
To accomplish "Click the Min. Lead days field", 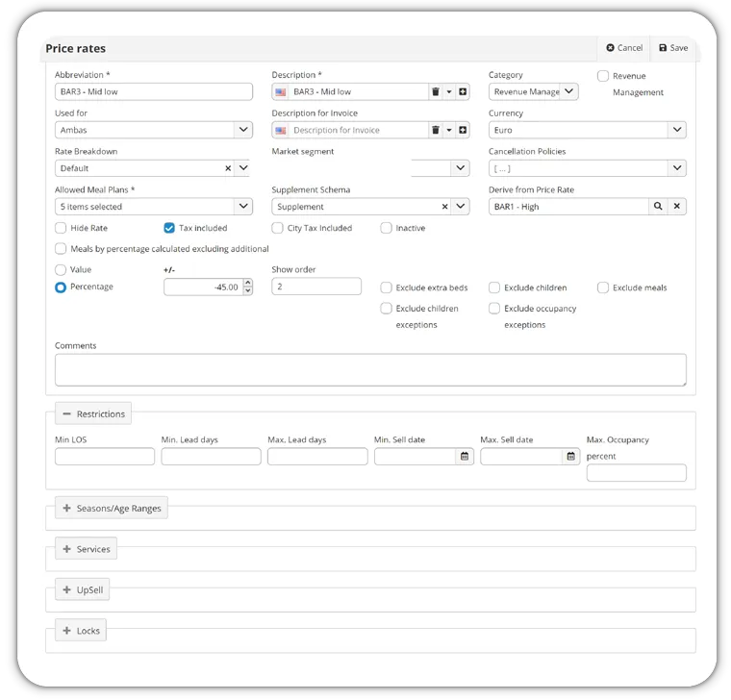I will point(211,457).
